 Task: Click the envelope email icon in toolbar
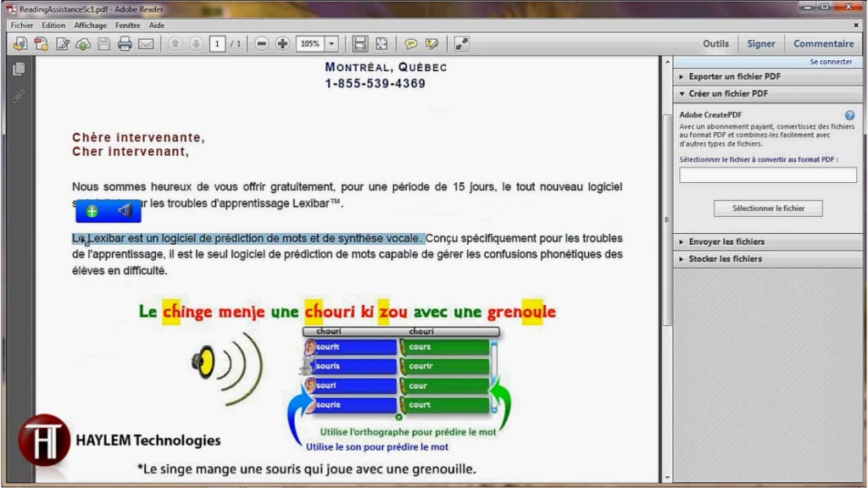[146, 44]
